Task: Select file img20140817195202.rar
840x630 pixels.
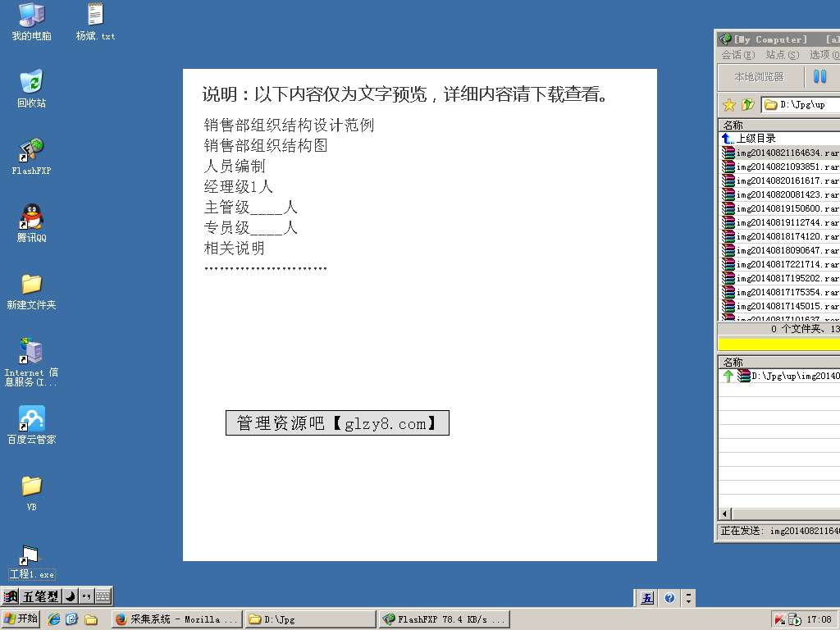Action: (x=780, y=278)
